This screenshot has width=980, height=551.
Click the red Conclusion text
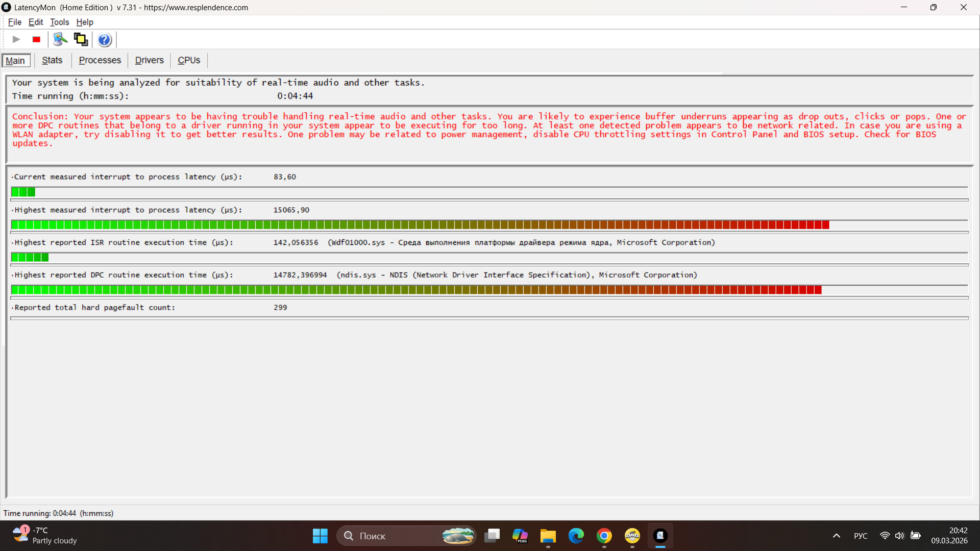coord(489,130)
